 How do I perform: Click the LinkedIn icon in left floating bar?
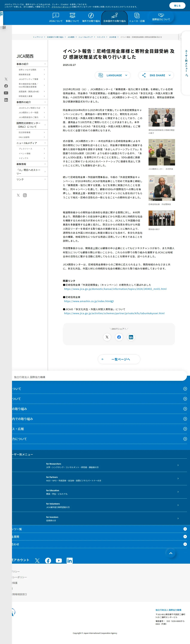[6, 100]
